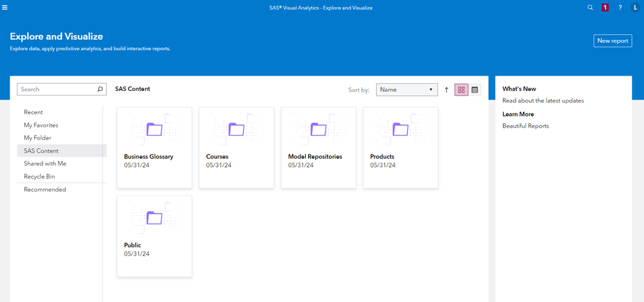Viewport: 644px width, 302px height.
Task: Open the Sort by Name dropdown
Action: pos(407,90)
